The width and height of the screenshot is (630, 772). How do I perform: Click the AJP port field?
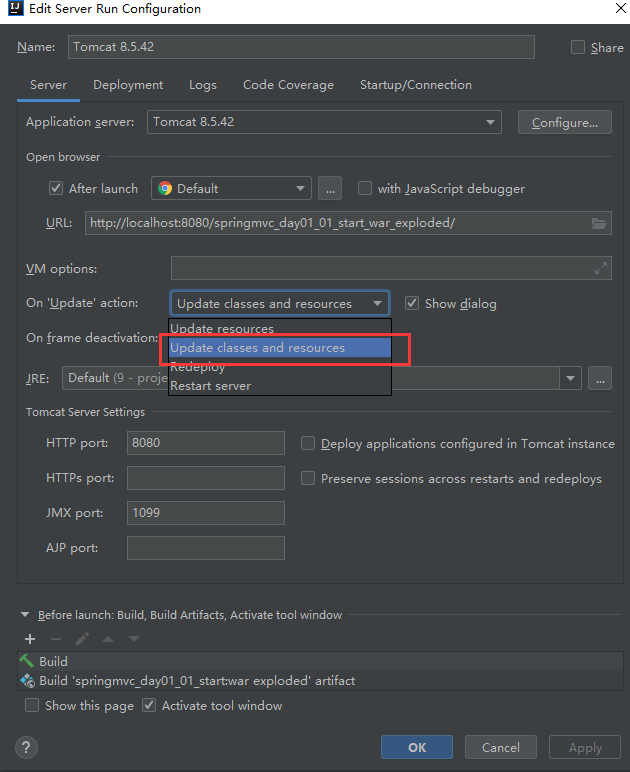click(206, 548)
